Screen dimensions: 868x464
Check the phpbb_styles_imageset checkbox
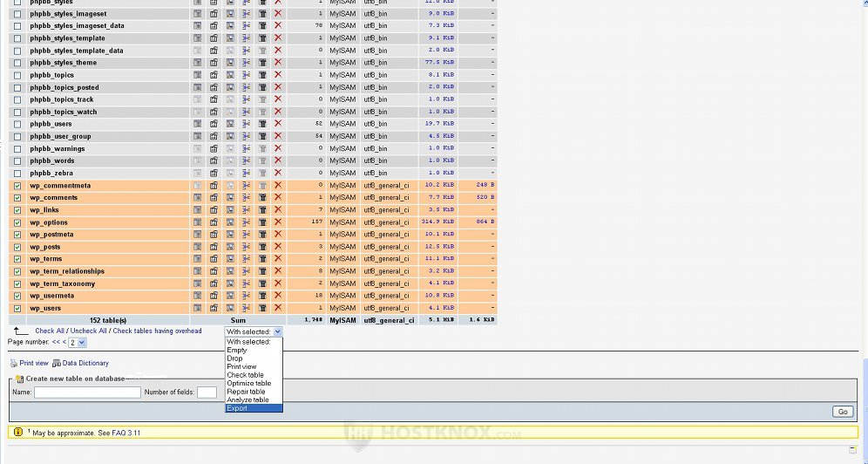click(x=17, y=14)
